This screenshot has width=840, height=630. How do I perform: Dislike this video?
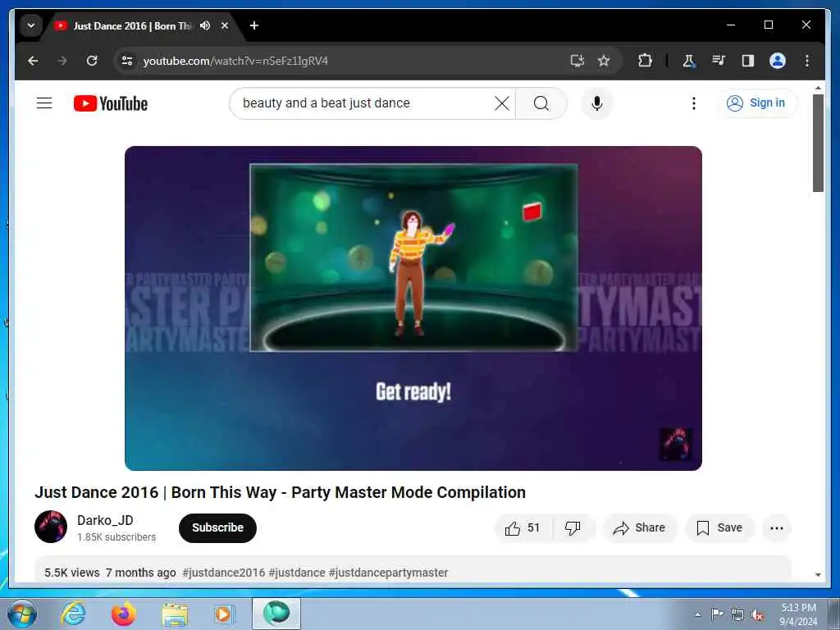[x=573, y=527]
